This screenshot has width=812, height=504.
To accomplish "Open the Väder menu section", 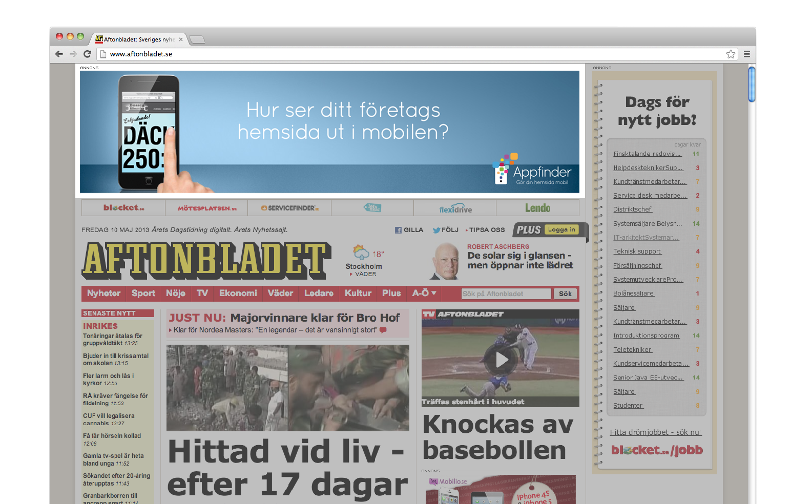I will click(x=280, y=293).
